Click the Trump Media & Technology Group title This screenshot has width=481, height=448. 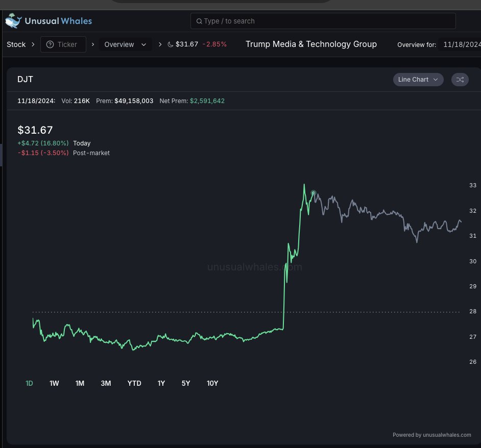311,44
